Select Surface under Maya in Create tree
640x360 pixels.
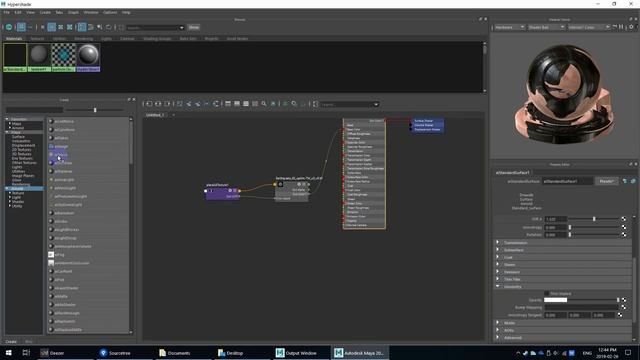[18, 137]
